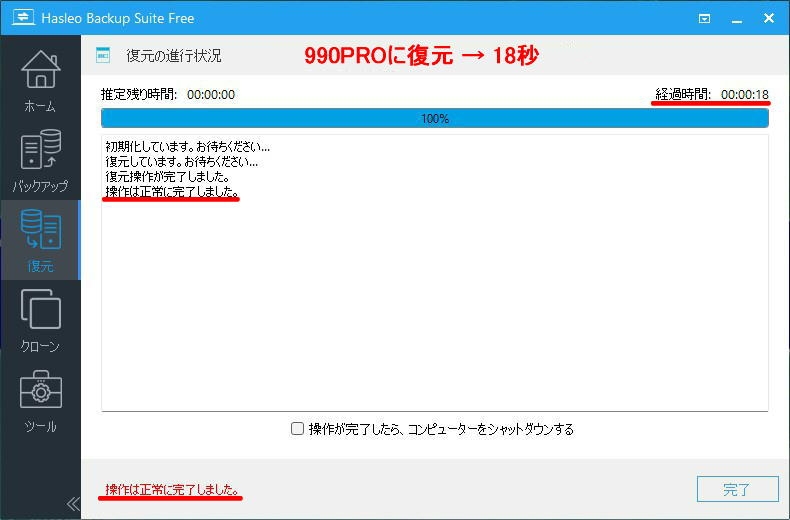Select the 復元の進行状況 heading text
Screen dimensions: 790x520
[x=174, y=55]
